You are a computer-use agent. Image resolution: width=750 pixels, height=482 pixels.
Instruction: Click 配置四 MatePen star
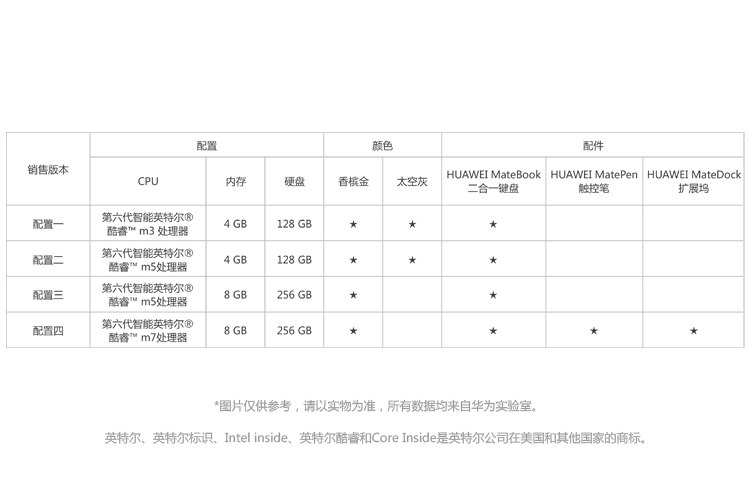click(594, 330)
